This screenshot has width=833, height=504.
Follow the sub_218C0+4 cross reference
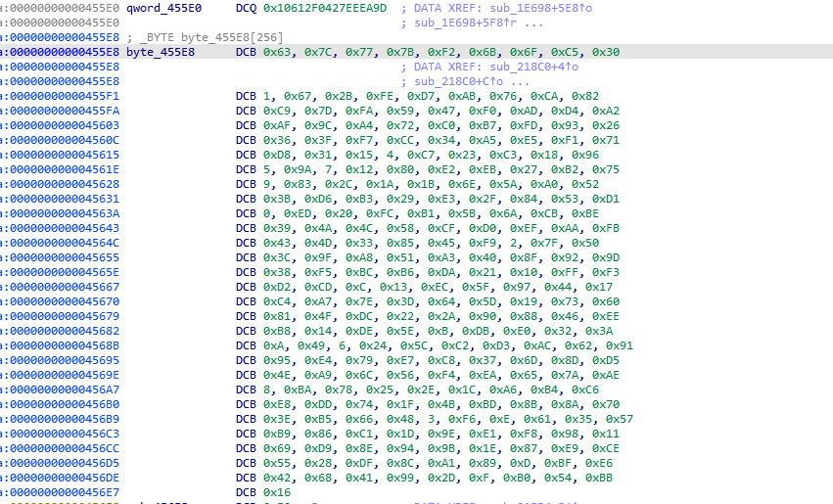530,67
